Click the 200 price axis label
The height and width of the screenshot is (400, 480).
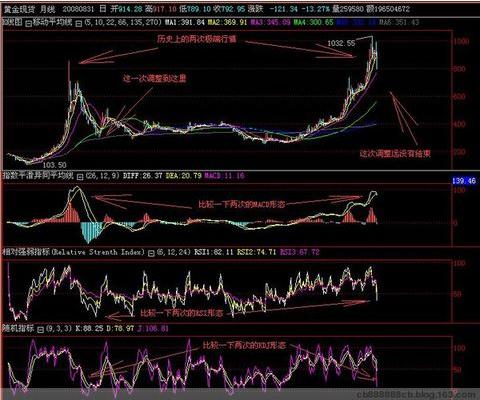[459, 152]
